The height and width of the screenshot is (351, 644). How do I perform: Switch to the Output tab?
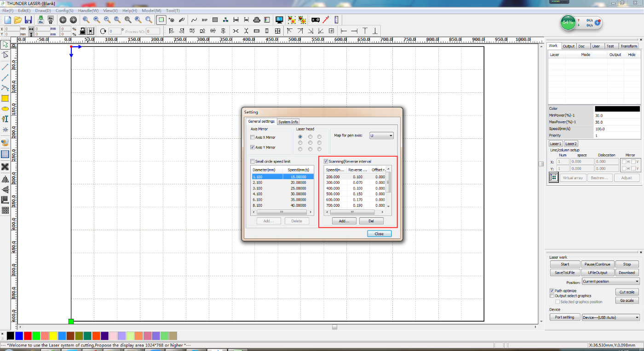(x=569, y=46)
